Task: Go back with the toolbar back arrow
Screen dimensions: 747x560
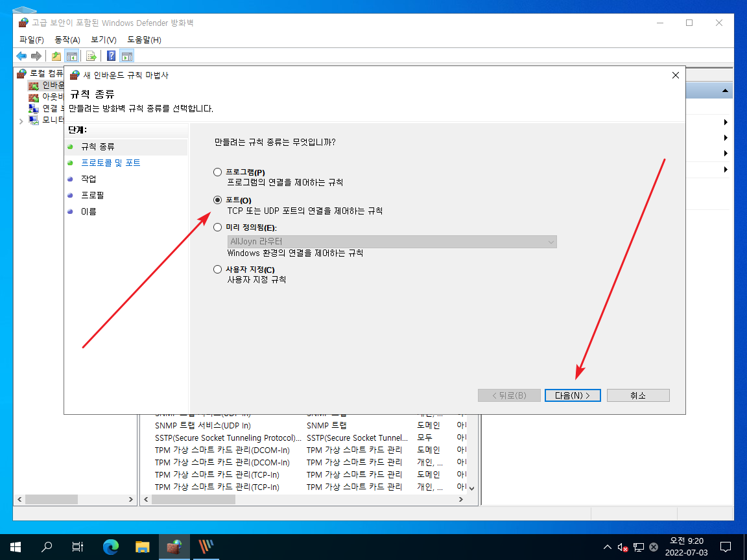Action: 21,56
